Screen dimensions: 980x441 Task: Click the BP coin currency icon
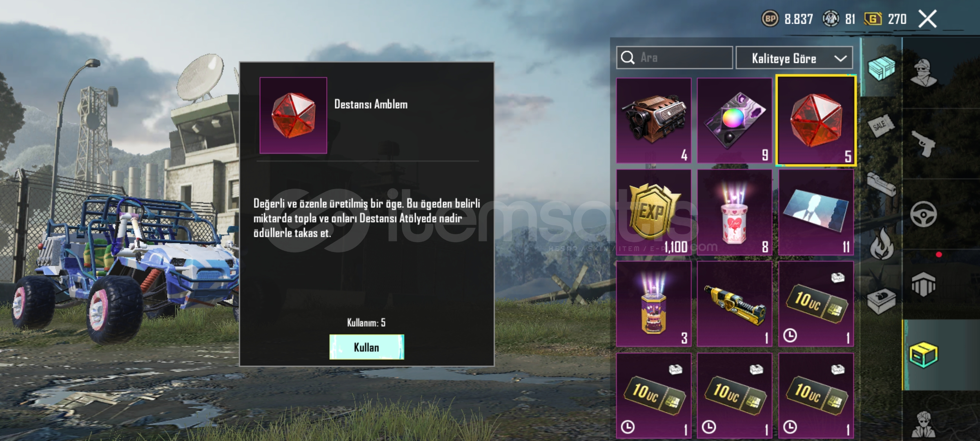click(770, 19)
